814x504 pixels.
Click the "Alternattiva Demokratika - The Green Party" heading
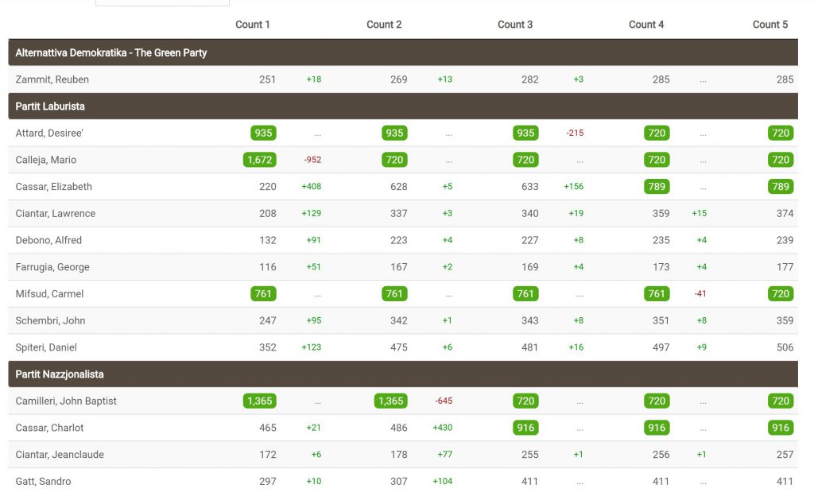[x=111, y=52]
